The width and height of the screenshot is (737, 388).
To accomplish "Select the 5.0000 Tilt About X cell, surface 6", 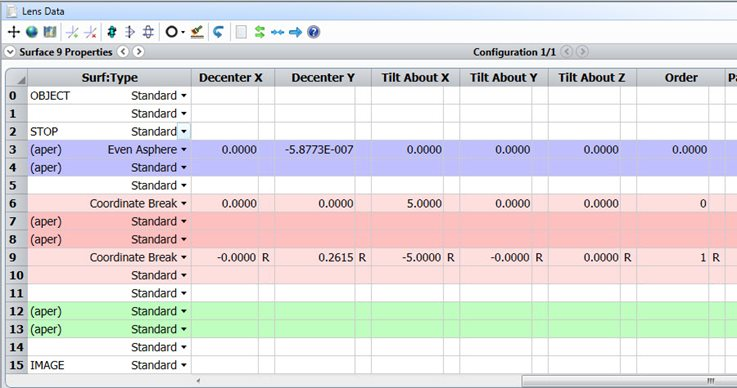I will [x=408, y=204].
